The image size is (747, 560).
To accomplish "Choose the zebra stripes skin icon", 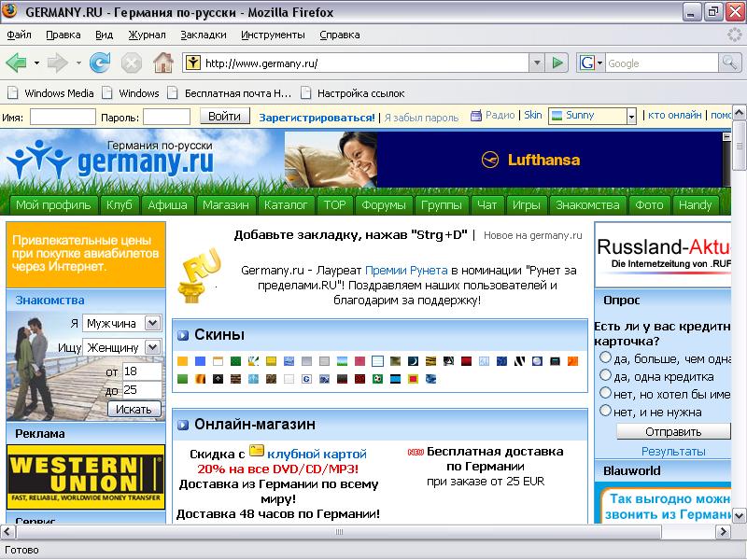I will [x=519, y=361].
